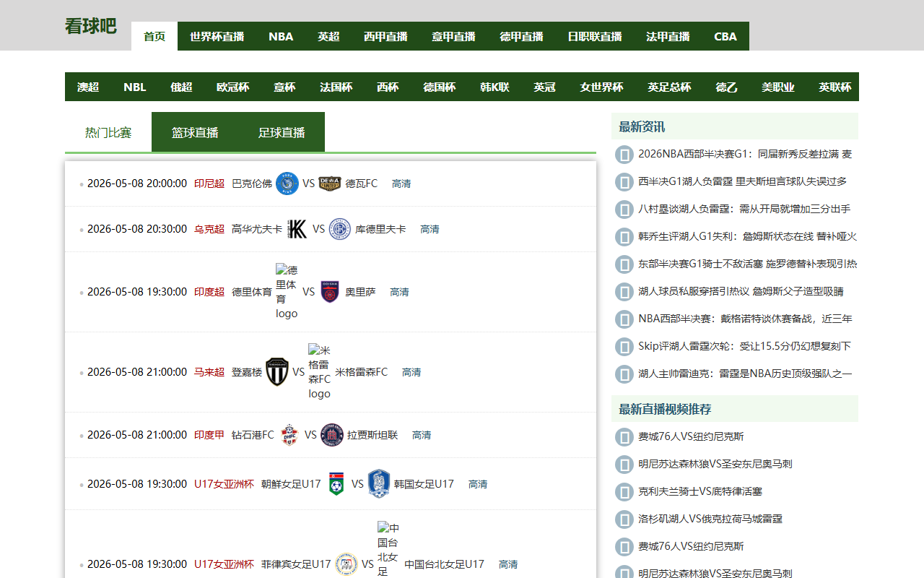Screen dimensions: 924x578
Task: Open 高清 stream for 朝鲜女足U17 match
Action: pyautogui.click(x=478, y=484)
